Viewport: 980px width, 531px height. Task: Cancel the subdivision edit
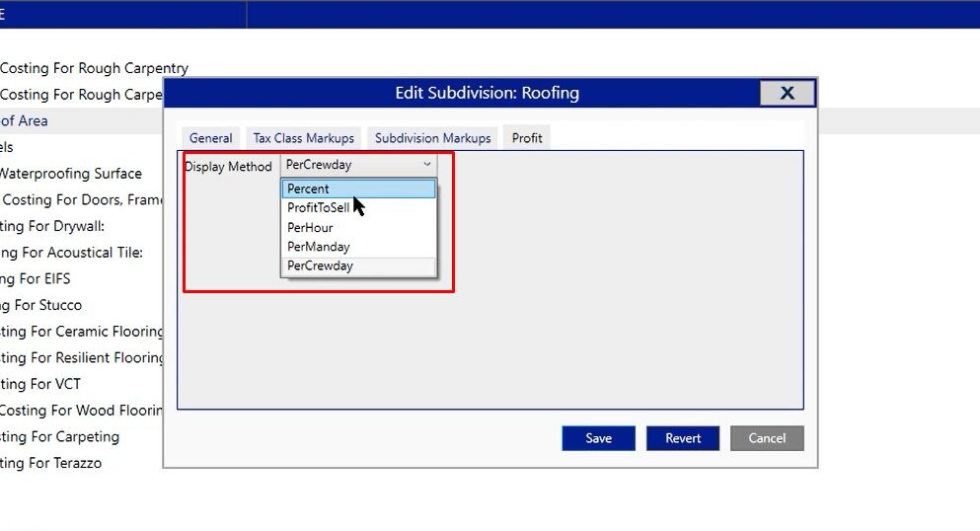tap(767, 438)
